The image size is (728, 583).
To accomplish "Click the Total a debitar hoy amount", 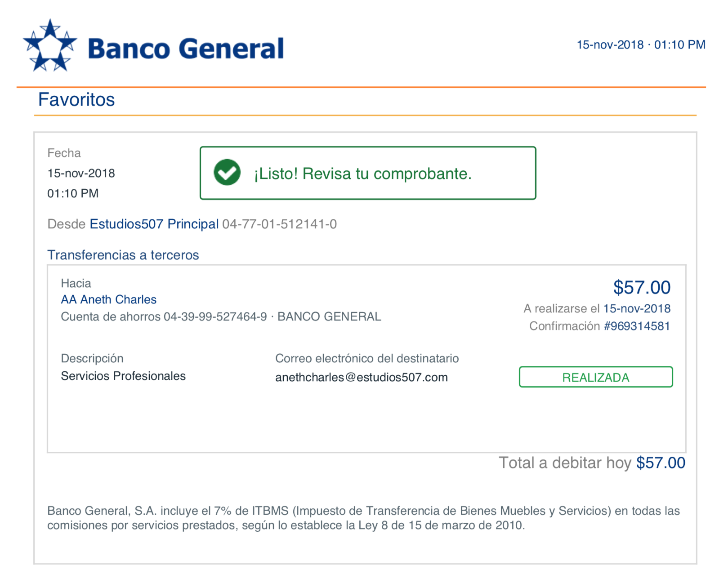I will 661,463.
